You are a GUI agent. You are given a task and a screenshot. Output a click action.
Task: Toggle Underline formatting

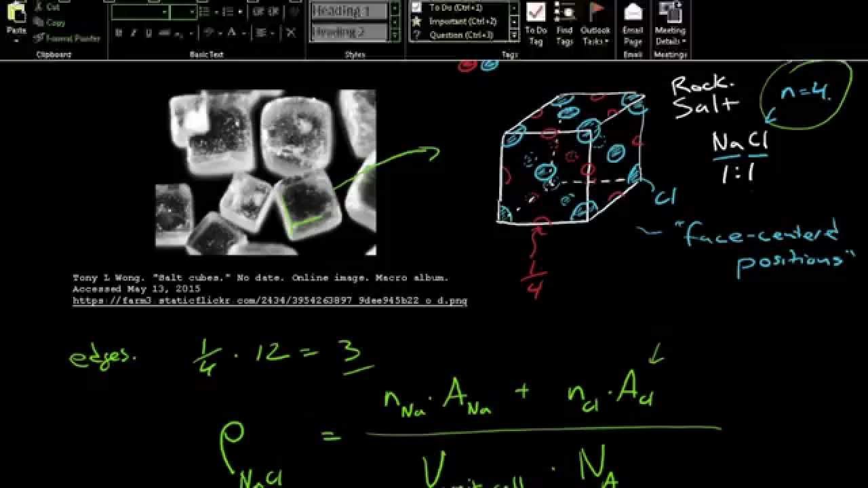click(x=149, y=33)
